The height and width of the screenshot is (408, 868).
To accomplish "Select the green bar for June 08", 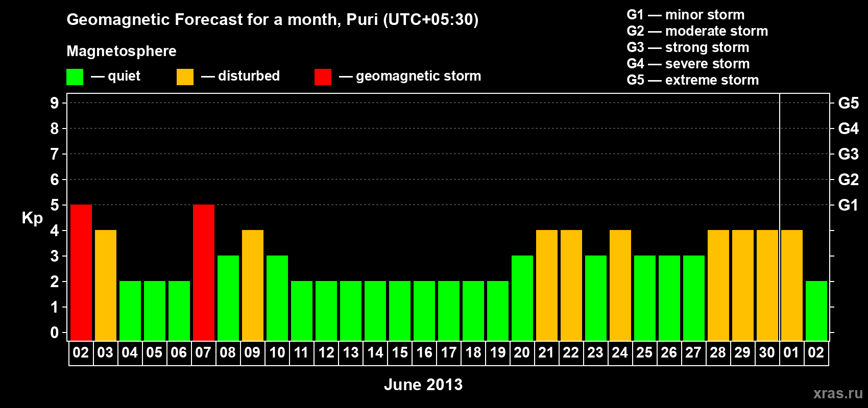I will (x=228, y=298).
